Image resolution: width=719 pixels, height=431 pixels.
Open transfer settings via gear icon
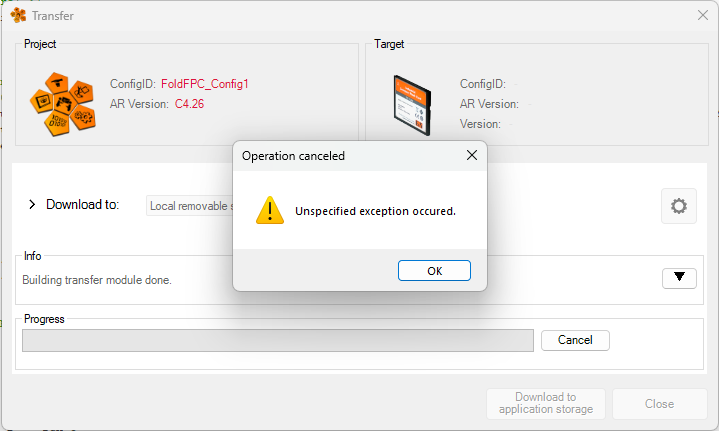coord(678,206)
